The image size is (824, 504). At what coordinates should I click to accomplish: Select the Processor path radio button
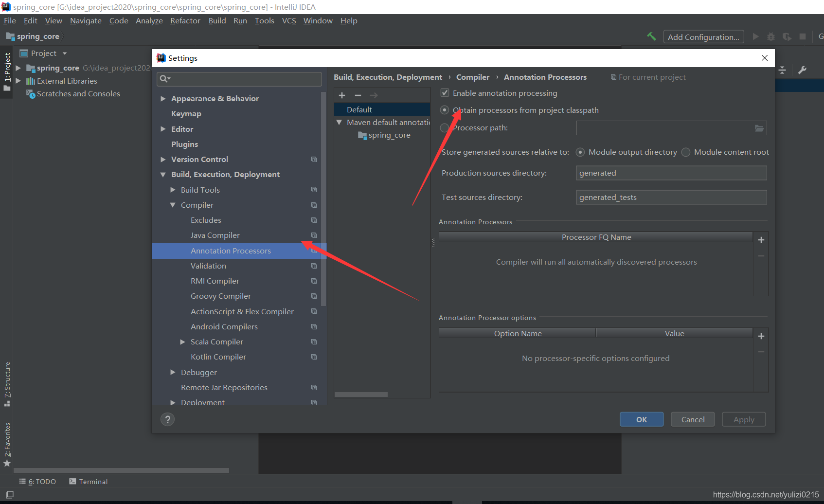click(444, 128)
